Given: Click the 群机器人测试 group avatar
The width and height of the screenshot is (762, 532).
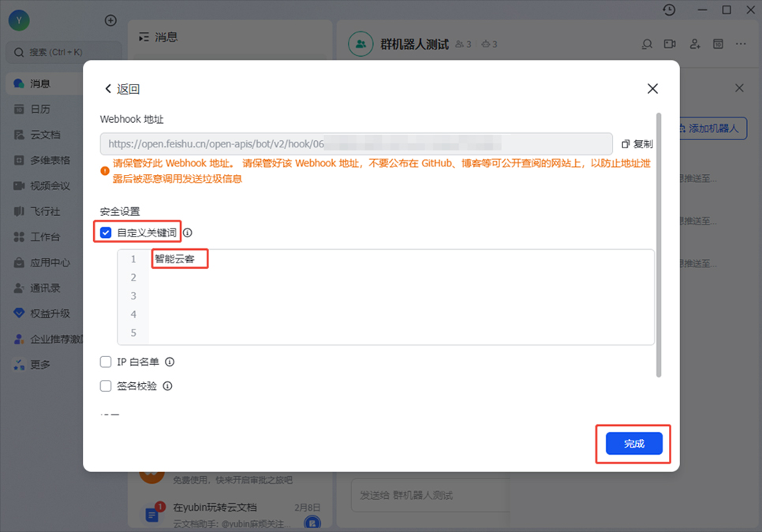Looking at the screenshot, I should [x=360, y=44].
